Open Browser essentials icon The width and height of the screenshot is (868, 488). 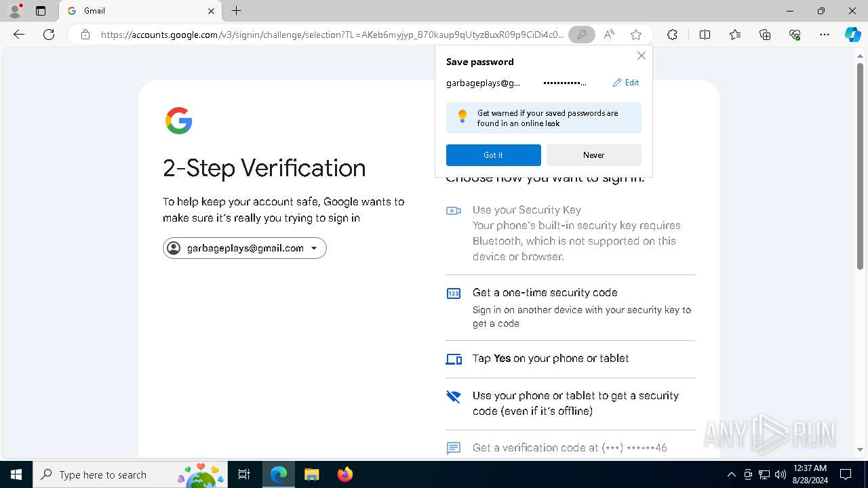795,35
